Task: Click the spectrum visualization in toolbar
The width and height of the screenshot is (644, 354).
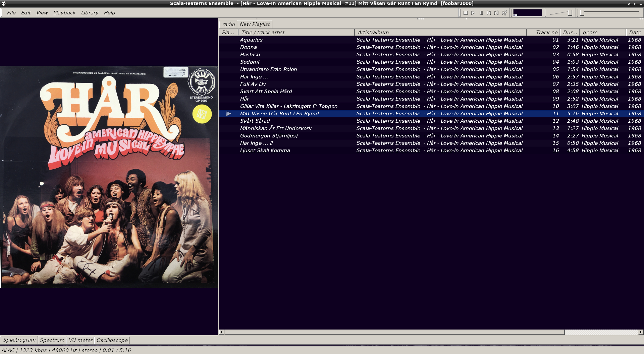Action: point(528,13)
